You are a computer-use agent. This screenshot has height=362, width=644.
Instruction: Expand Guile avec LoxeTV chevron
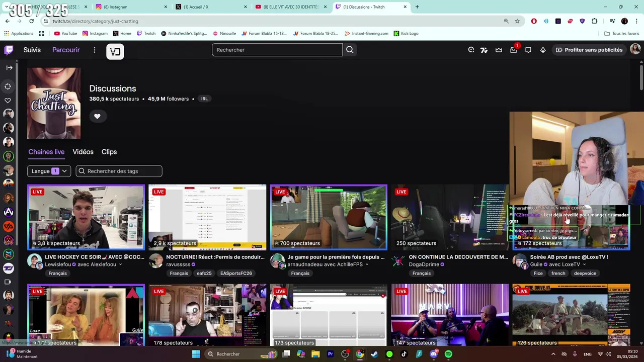584,264
